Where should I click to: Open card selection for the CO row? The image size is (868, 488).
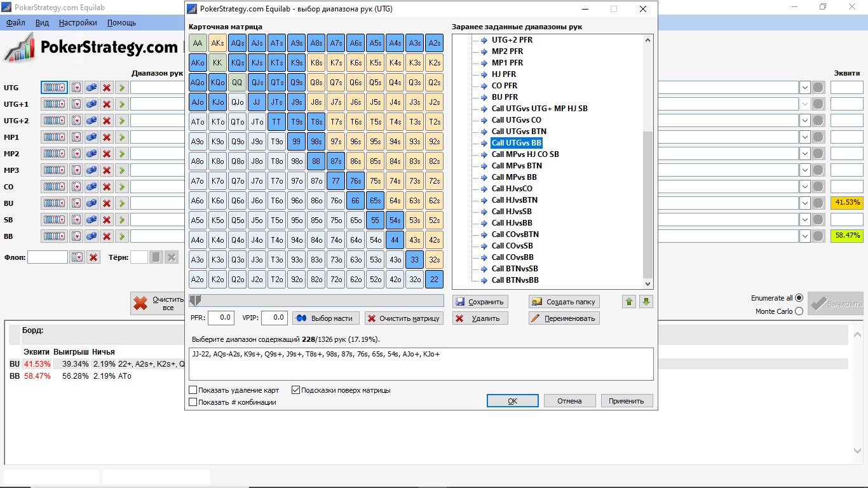(x=76, y=186)
